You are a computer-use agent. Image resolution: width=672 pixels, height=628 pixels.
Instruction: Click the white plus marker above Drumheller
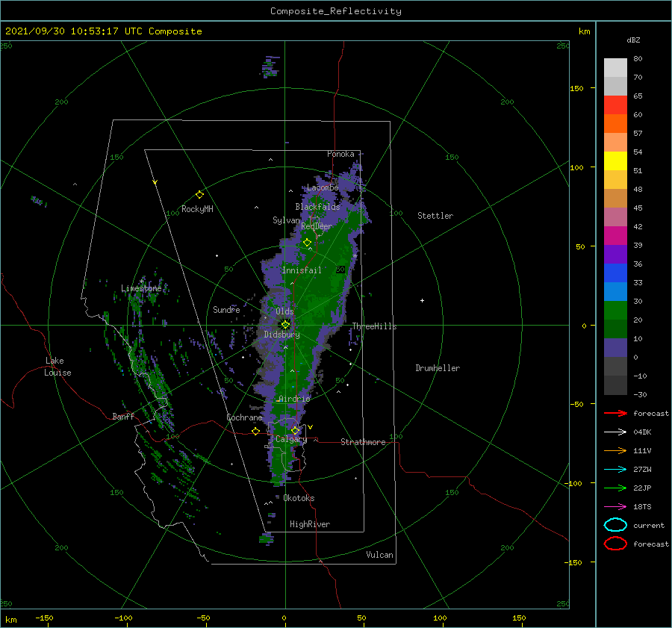point(422,300)
